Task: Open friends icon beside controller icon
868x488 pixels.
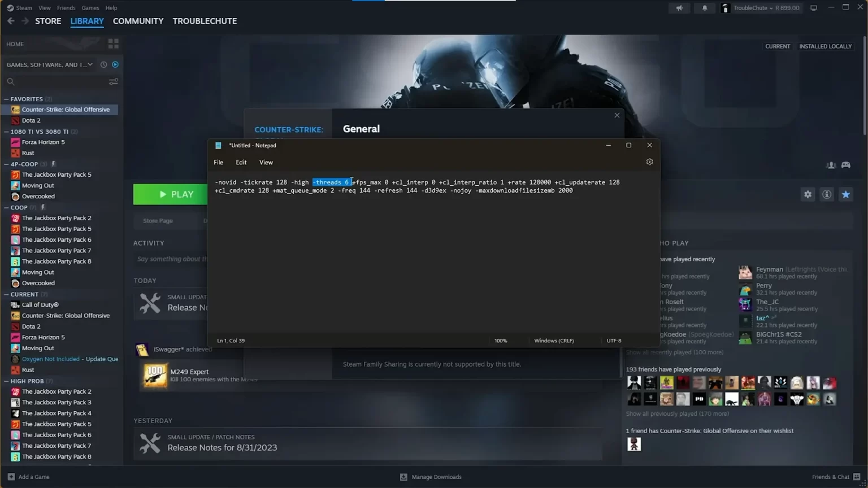Action: 831,165
